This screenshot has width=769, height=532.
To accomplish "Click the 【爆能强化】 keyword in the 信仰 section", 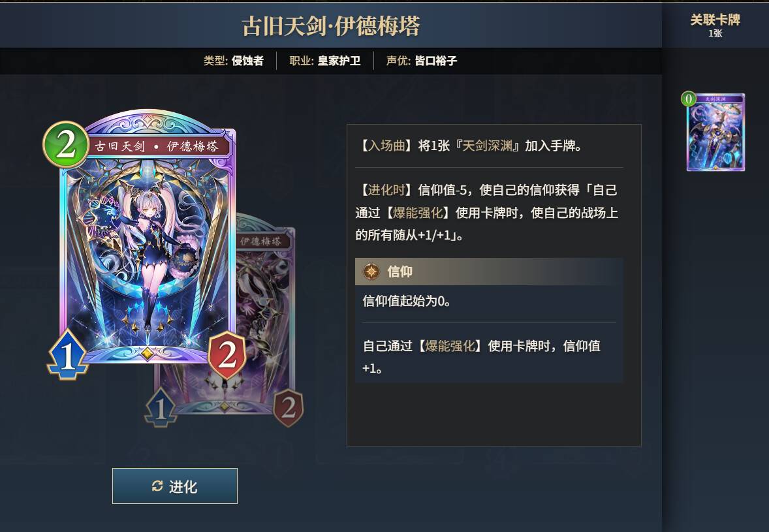I will click(x=449, y=346).
